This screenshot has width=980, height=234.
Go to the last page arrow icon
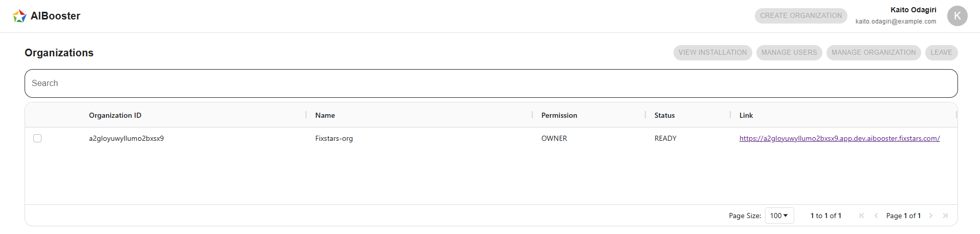(945, 216)
